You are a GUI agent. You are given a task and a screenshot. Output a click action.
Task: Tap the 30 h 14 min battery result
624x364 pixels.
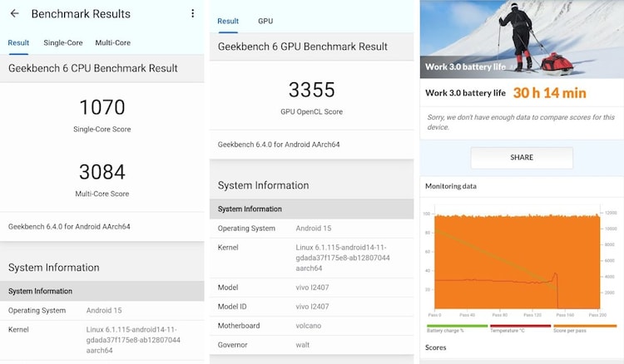pyautogui.click(x=549, y=93)
